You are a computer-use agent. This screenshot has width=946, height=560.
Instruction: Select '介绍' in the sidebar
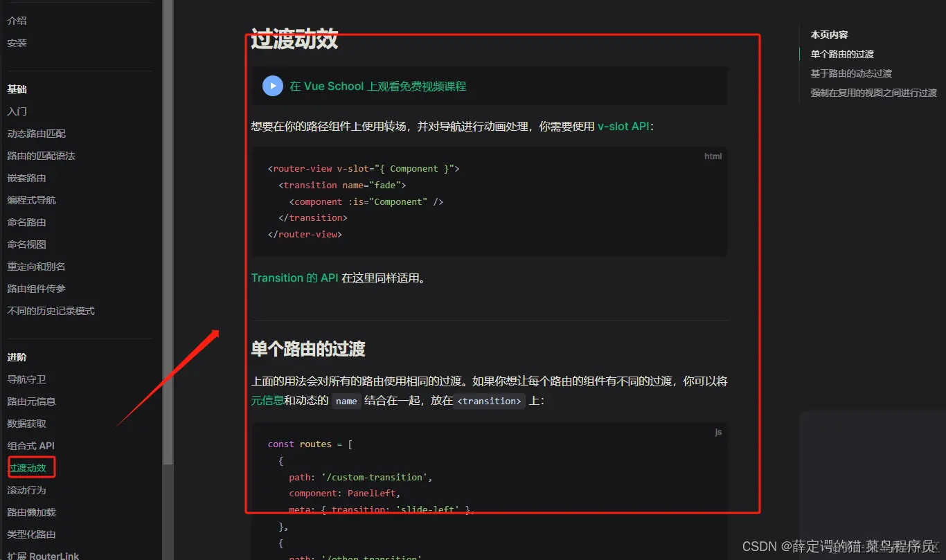point(17,20)
